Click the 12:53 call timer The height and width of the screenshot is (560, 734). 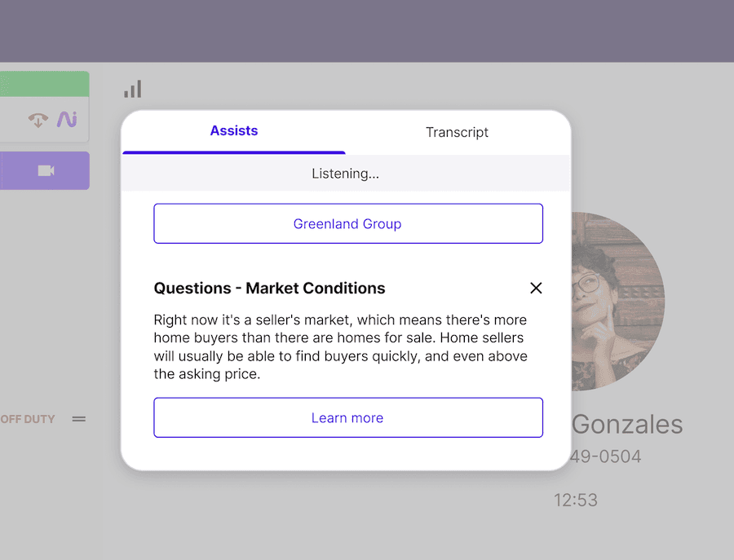576,500
